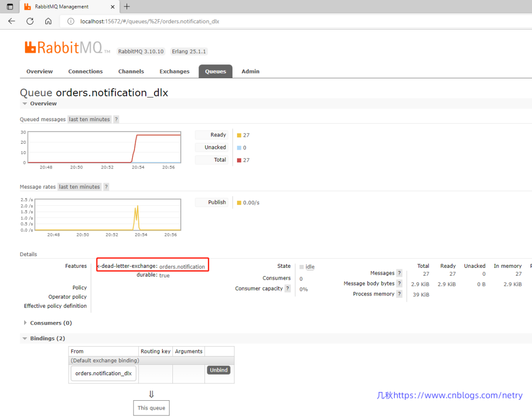The height and width of the screenshot is (419, 532).
Task: Click the From column header
Action: (103, 351)
